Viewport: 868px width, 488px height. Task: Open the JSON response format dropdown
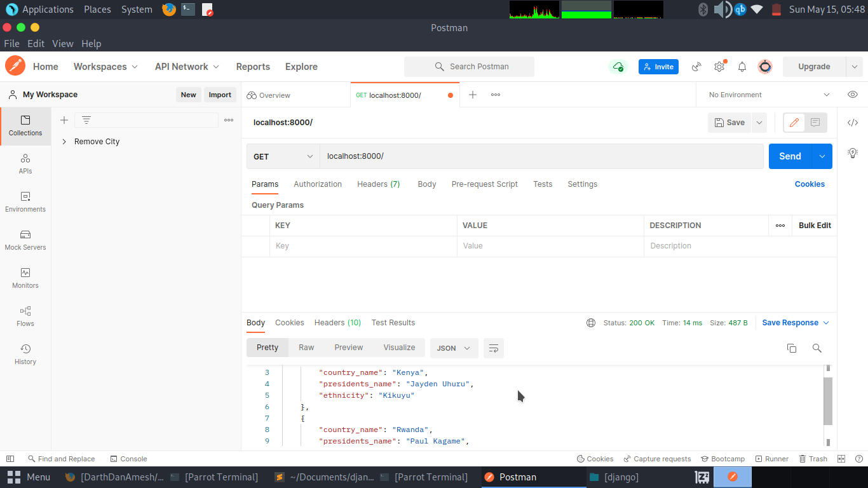coord(454,348)
